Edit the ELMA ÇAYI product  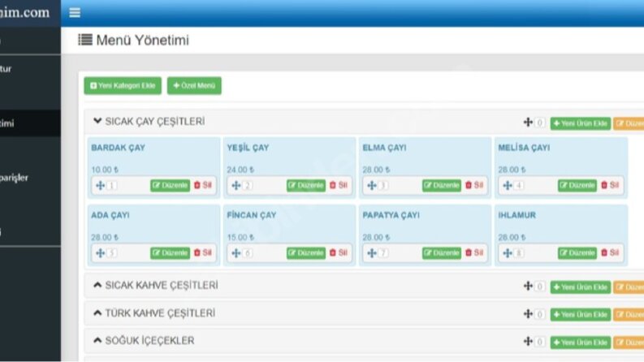[442, 186]
